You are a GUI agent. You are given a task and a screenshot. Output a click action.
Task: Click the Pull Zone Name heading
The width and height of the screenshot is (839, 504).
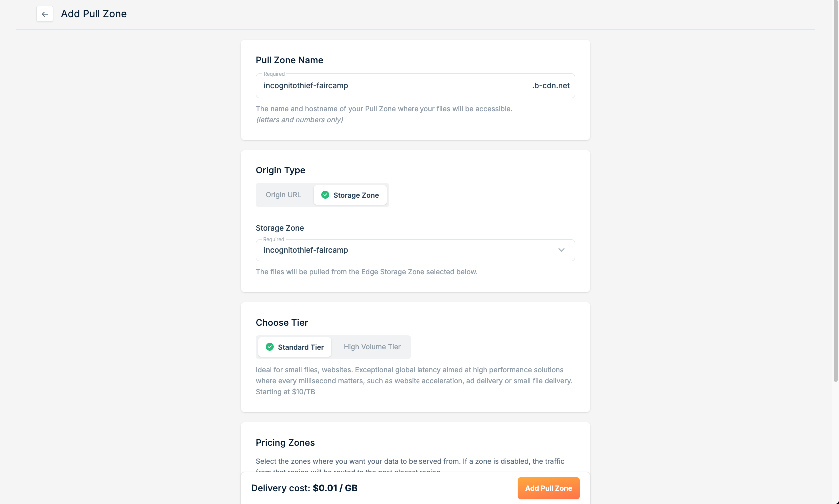point(289,60)
